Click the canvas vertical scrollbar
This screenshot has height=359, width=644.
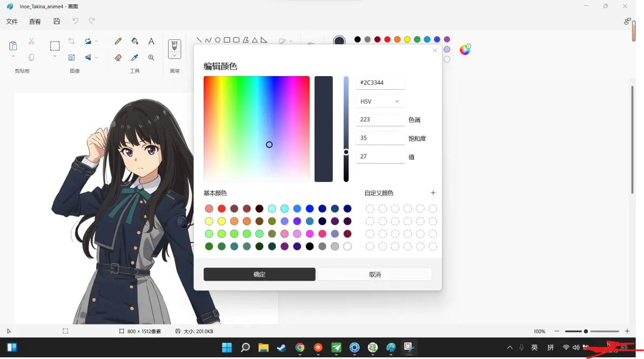[632, 139]
